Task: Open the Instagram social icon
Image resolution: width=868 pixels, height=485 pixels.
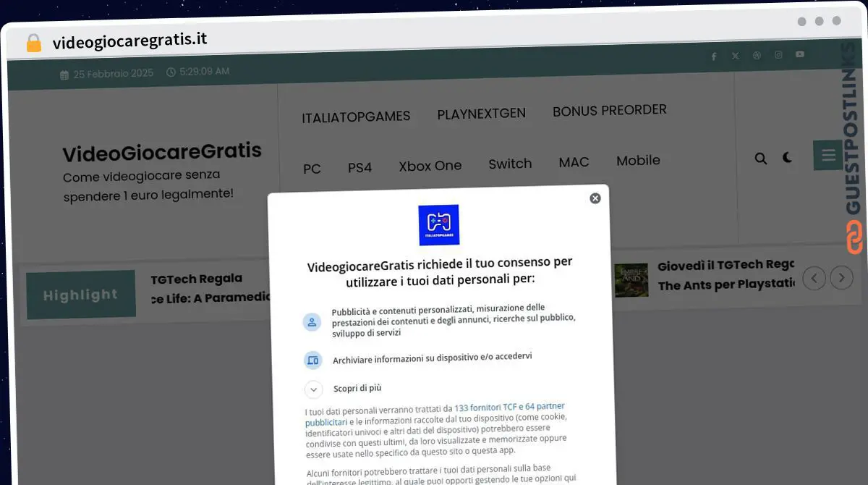Action: click(778, 55)
